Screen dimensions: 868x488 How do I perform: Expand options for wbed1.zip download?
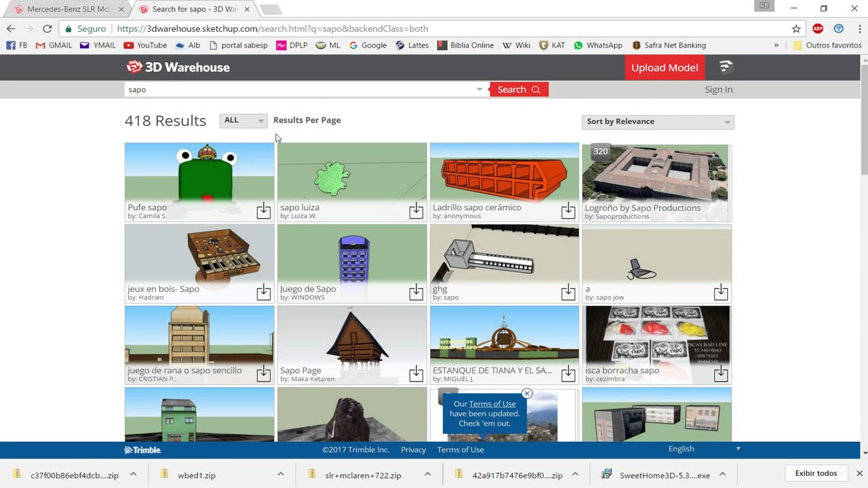(281, 474)
